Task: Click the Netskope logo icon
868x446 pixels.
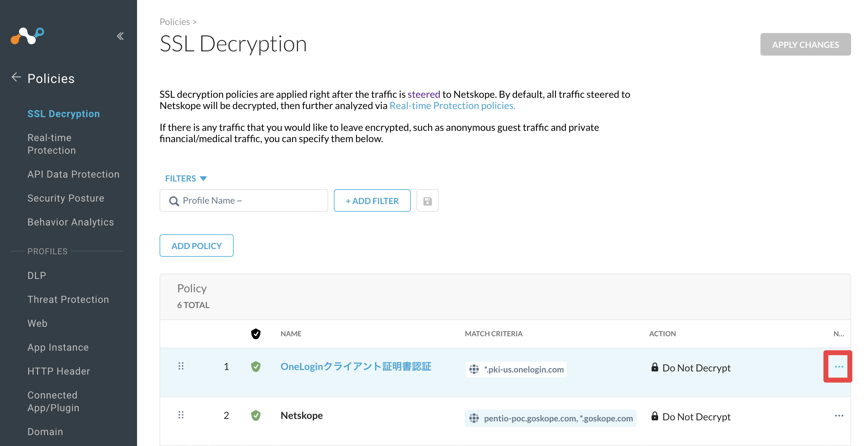Action: coord(27,36)
